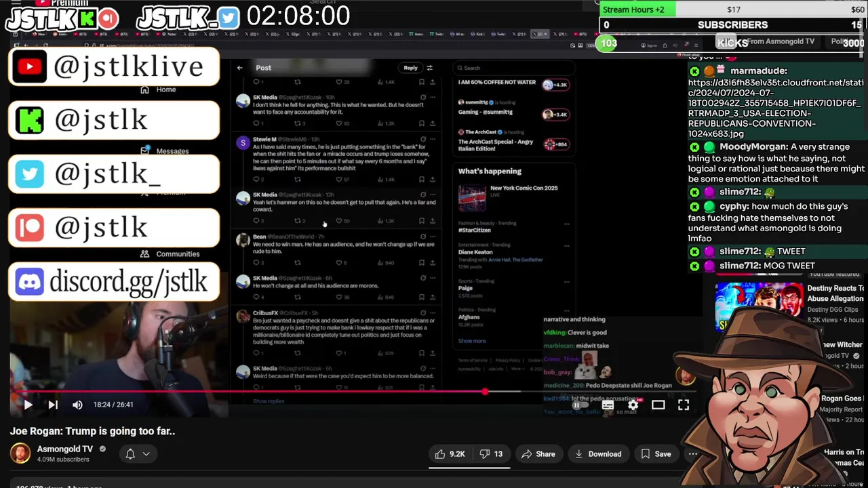Repost SK Media's 10h reply

(297, 123)
